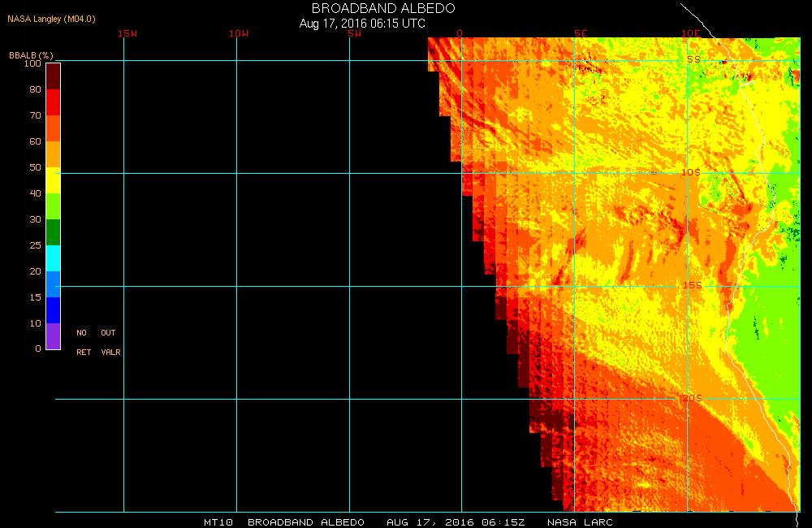The height and width of the screenshot is (528, 812).
Task: Click the cyan colorbar swatch
Action: point(53,258)
